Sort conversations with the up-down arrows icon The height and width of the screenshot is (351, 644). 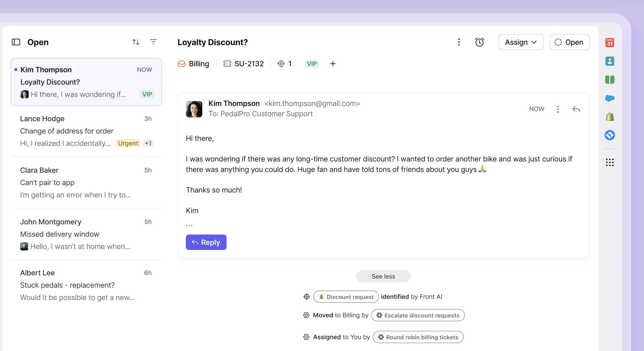coord(136,42)
